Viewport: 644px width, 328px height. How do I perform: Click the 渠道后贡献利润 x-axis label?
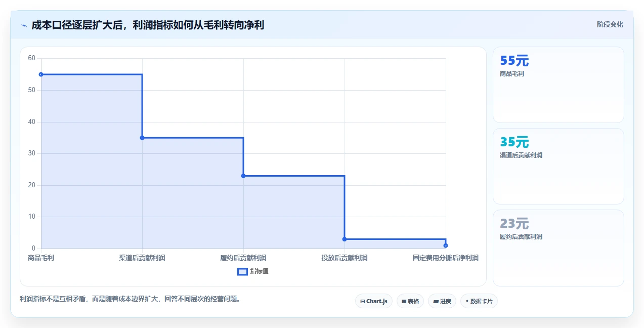[x=142, y=258]
